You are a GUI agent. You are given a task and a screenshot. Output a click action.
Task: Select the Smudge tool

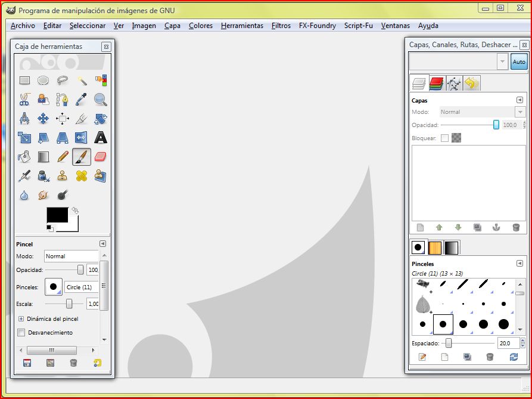tap(43, 195)
